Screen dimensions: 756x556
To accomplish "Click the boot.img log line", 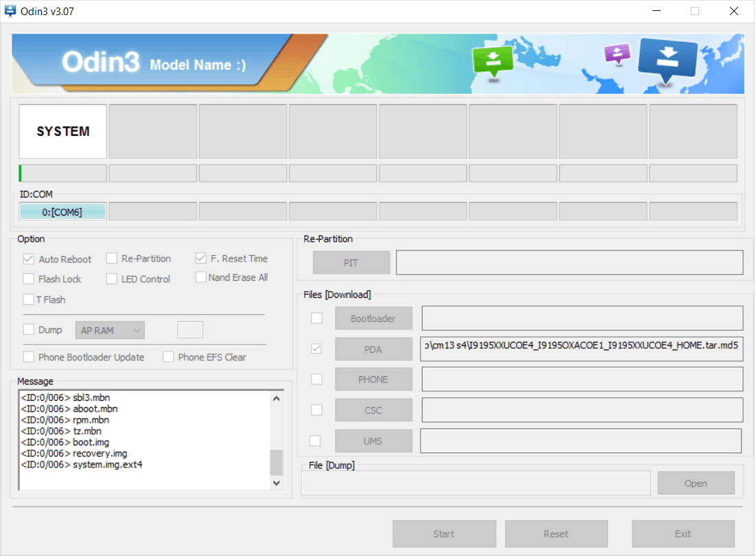I will click(x=65, y=442).
